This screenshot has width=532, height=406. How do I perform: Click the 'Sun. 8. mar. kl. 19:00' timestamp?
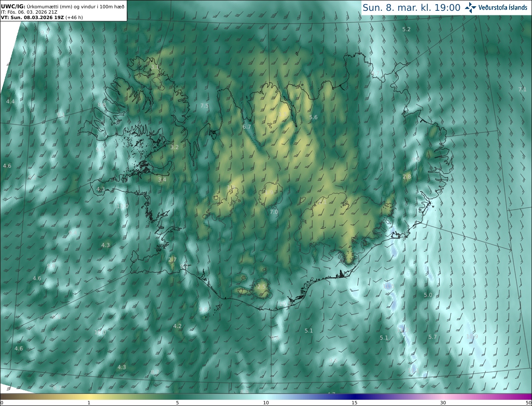411,7
